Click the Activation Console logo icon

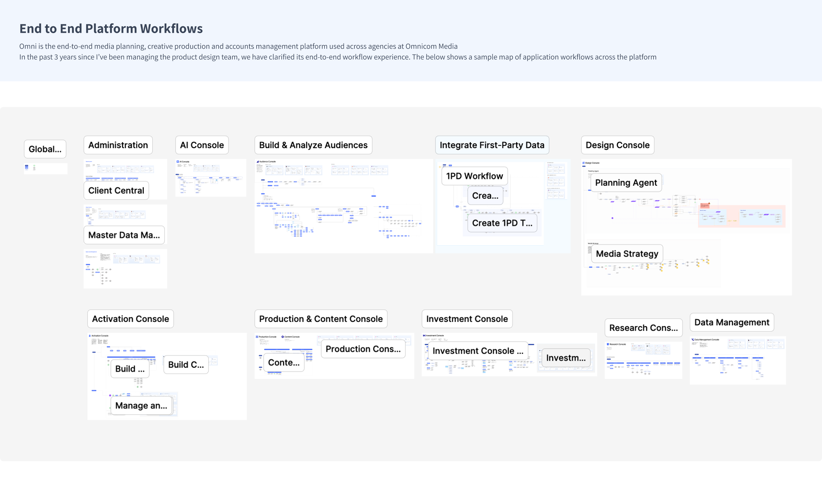[x=90, y=336]
